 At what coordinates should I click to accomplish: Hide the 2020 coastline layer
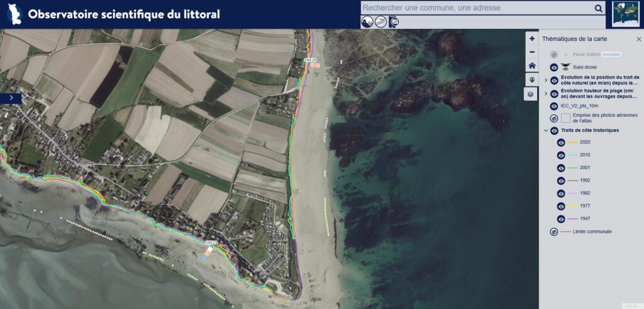click(x=561, y=143)
